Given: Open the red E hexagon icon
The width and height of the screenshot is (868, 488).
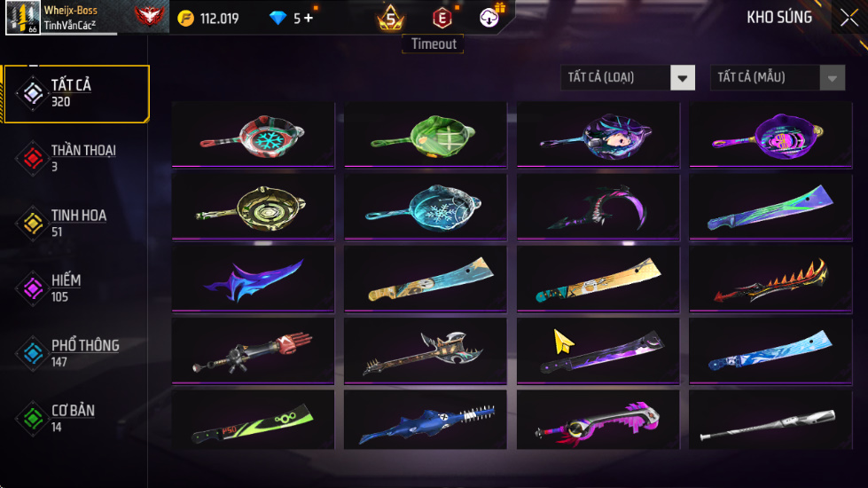Looking at the screenshot, I should point(442,19).
